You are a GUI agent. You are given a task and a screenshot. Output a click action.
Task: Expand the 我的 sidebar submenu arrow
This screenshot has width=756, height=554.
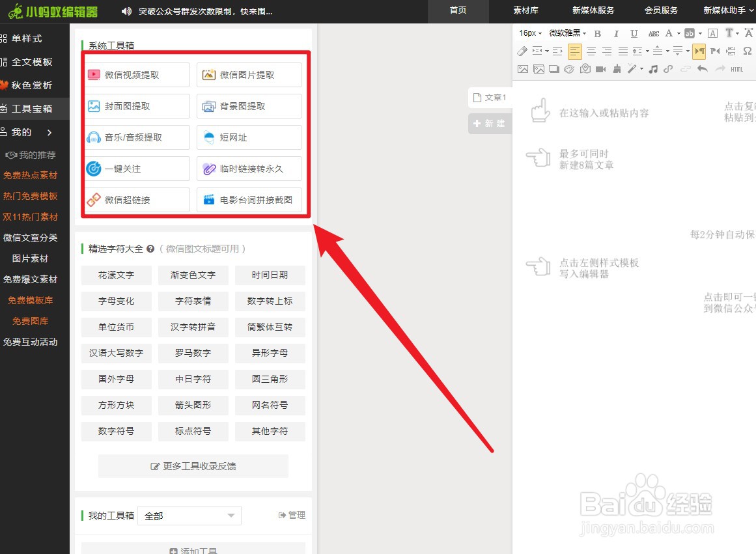pyautogui.click(x=49, y=132)
